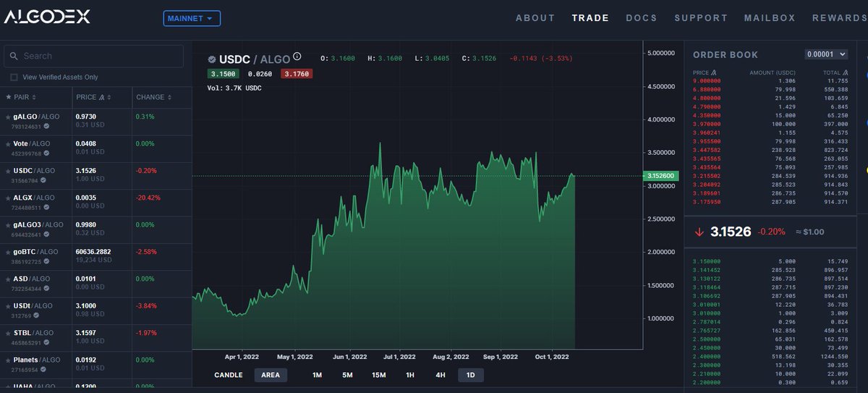
Task: Star the ASD/ALGO pair
Action: 8,279
